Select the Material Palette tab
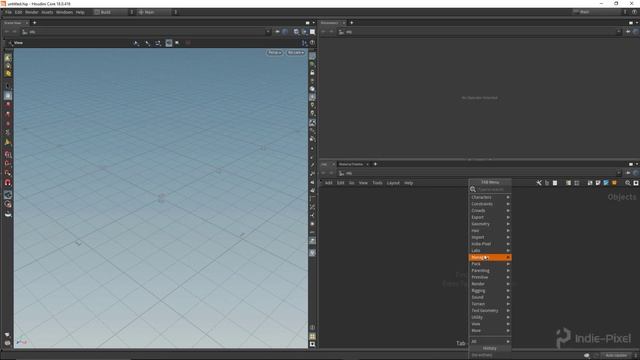 (x=351, y=164)
